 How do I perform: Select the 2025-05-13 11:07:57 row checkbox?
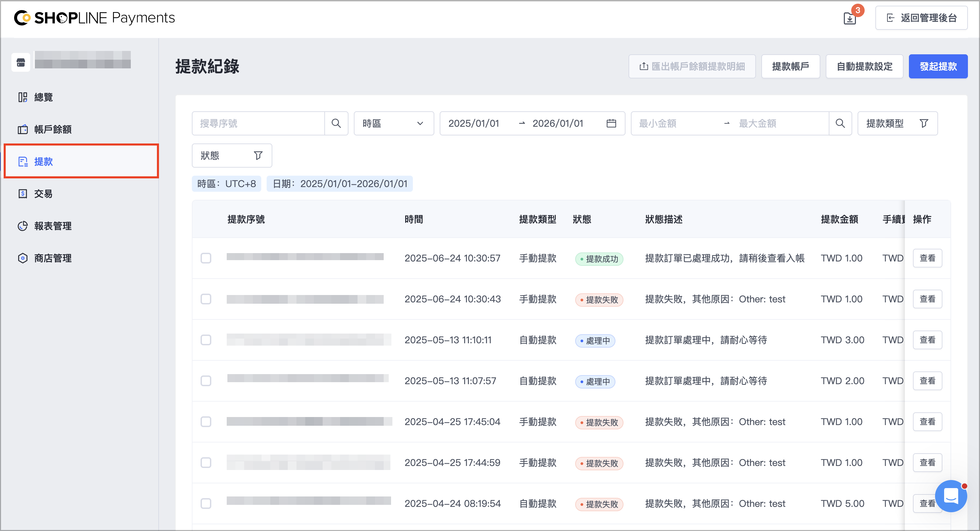click(x=206, y=381)
